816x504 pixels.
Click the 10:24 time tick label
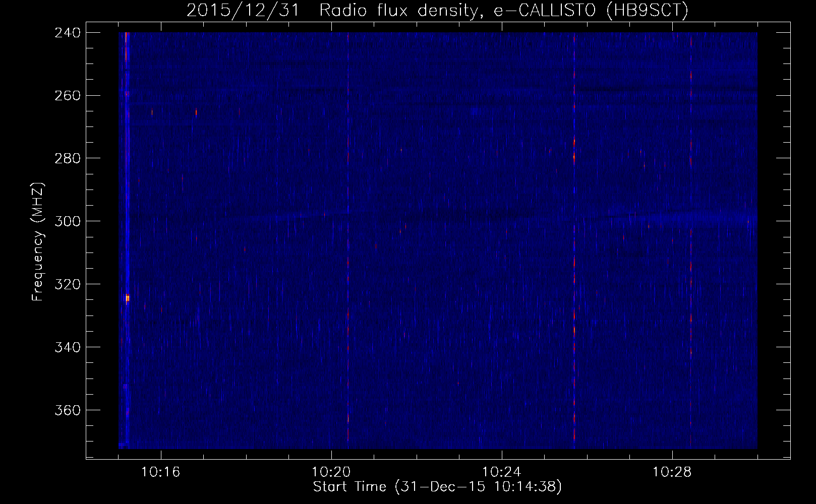502,472
